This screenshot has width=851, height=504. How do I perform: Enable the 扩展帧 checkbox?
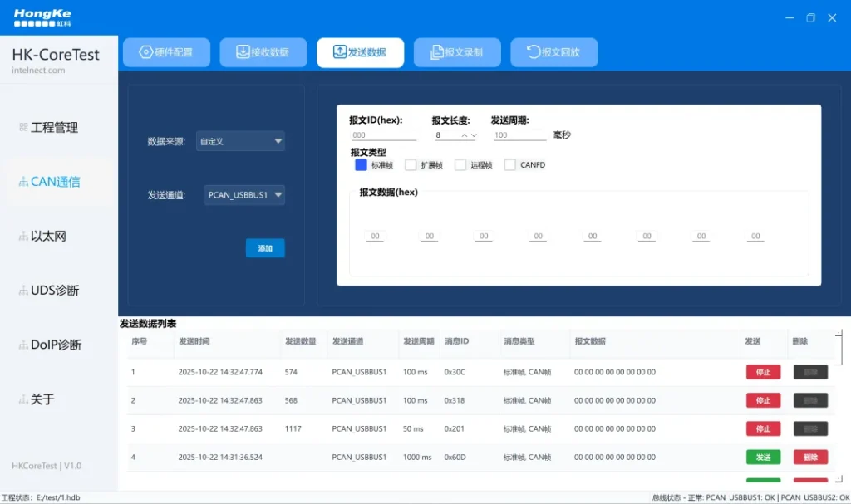[x=411, y=165]
